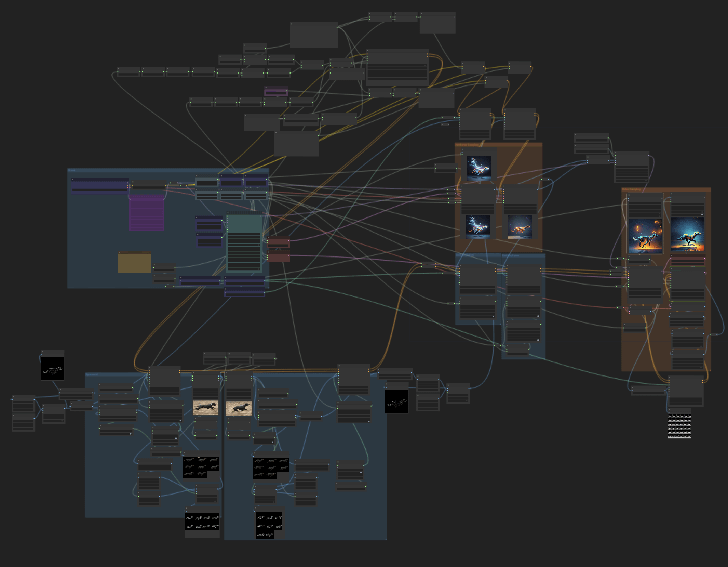The height and width of the screenshot is (567, 728).
Task: Click the collapse dot on the purple note node's title bar
Action: [131, 196]
